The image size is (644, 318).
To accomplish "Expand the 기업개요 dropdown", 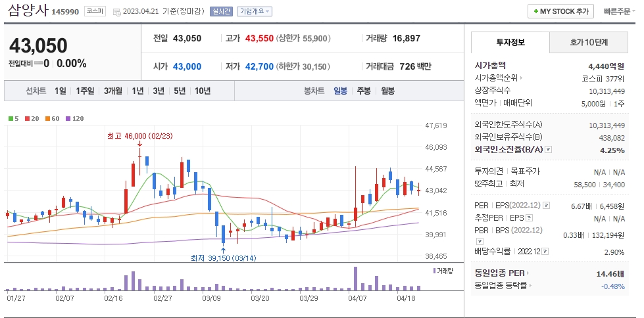I will point(254,11).
